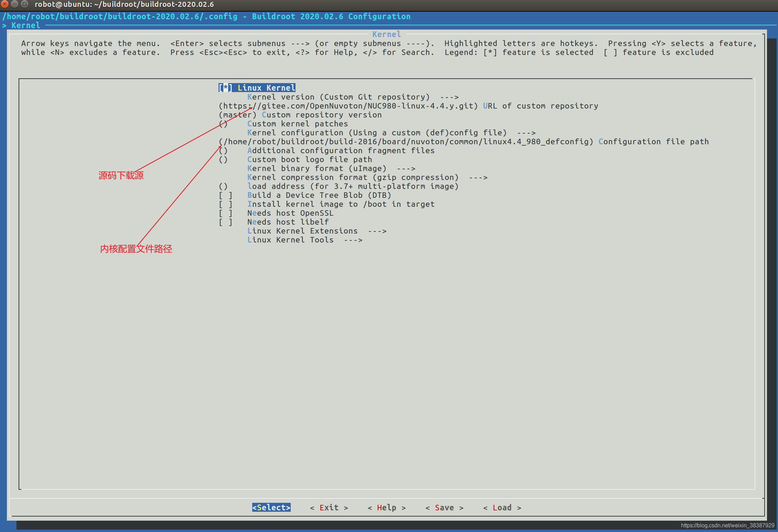Viewport: 778px width, 532px height.
Task: Click the Help button
Action: tap(387, 508)
